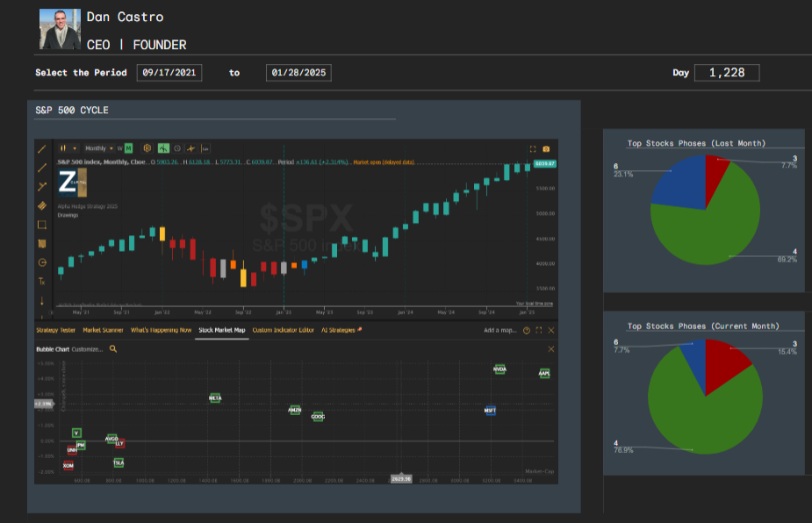Screen dimensions: 812x523
Task: Select the second line drawing tool
Action: pos(42,168)
